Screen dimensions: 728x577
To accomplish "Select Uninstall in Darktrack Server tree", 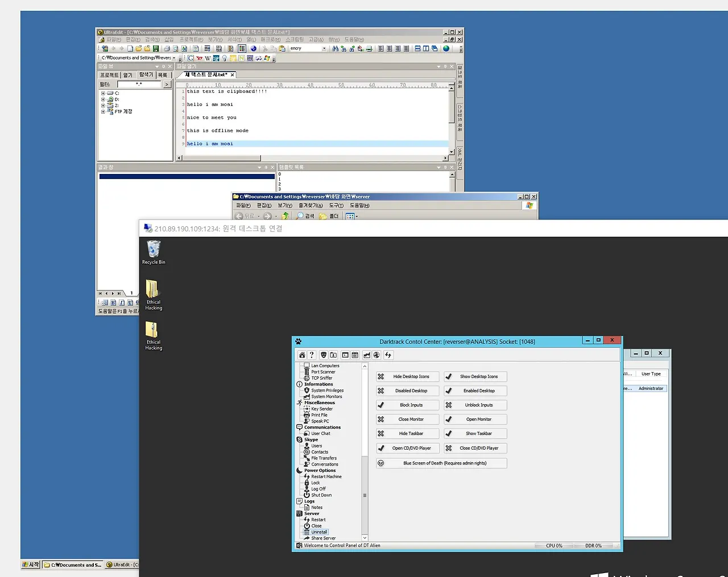I will click(319, 532).
